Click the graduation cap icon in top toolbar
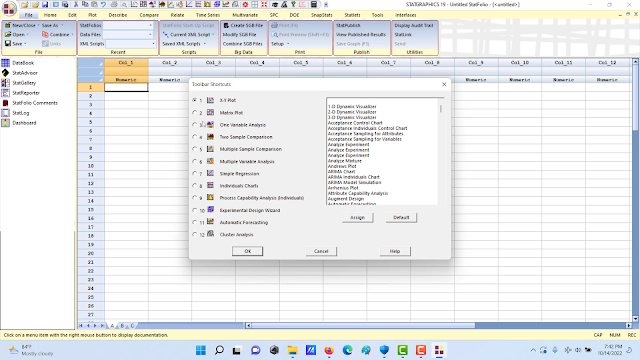640x360 pixels. (x=275, y=4)
